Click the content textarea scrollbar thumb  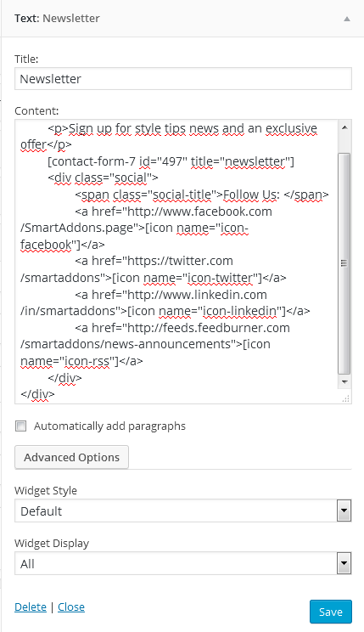344,263
